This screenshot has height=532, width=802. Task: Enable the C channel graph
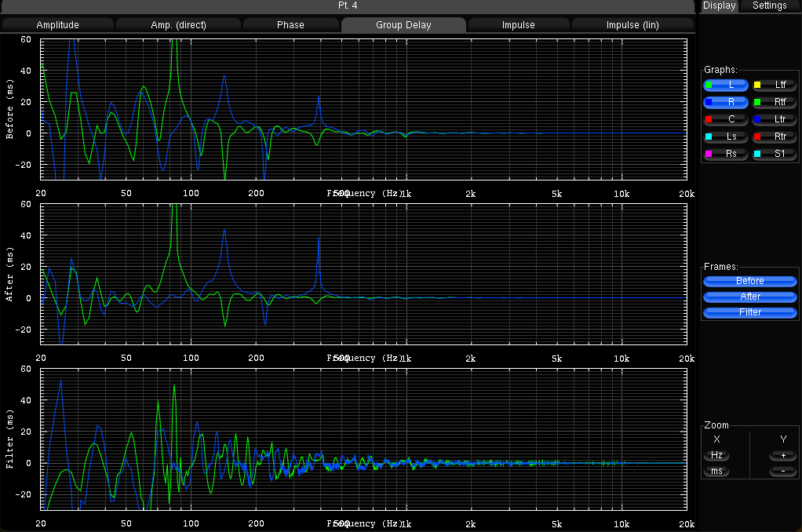[727, 119]
